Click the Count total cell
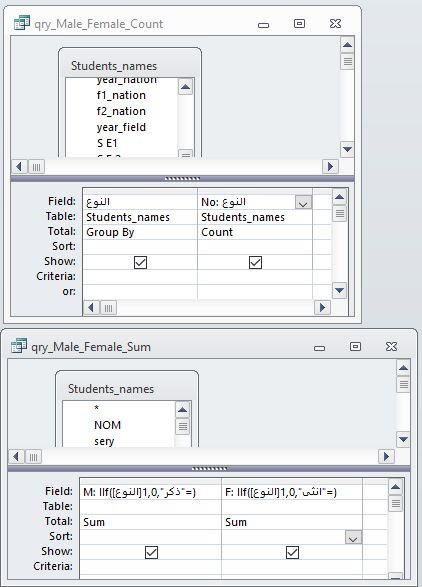The height and width of the screenshot is (587, 422). click(255, 232)
